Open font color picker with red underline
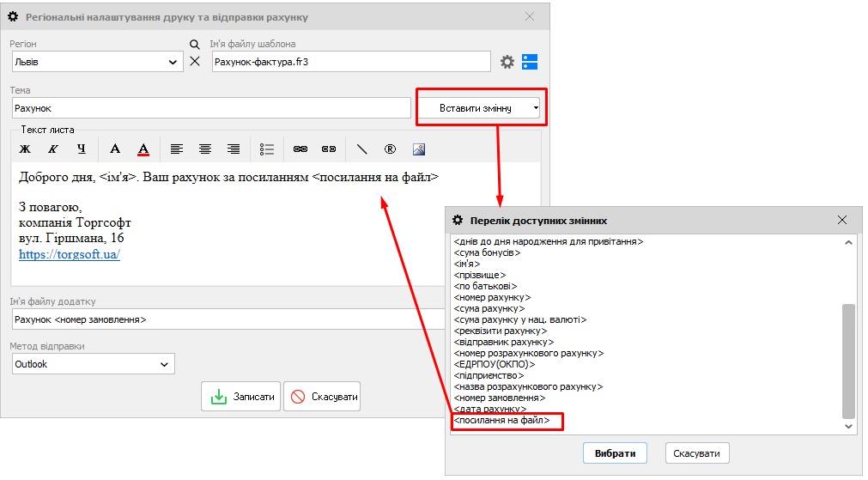The image size is (868, 480). point(143,149)
